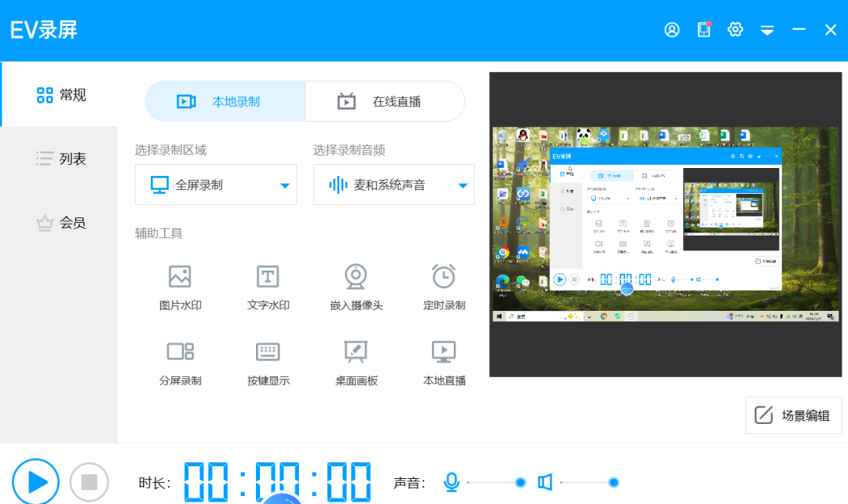Click the 场景编辑 button
Screen dimensions: 848x504
tap(793, 415)
